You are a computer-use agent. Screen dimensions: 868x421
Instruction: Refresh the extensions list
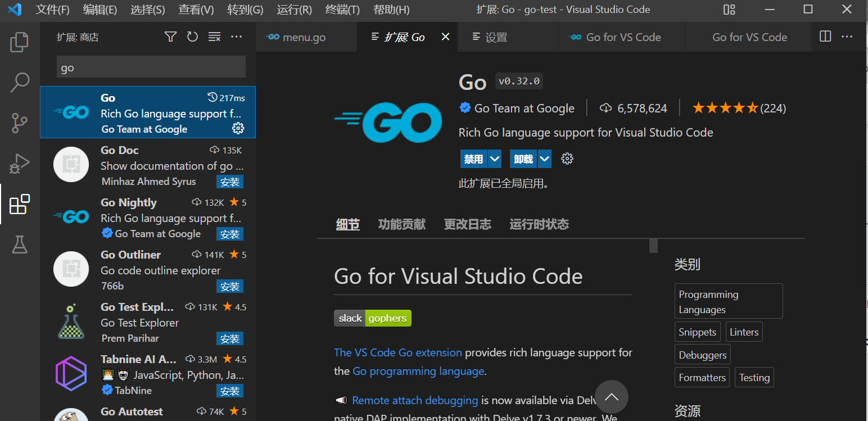[192, 37]
